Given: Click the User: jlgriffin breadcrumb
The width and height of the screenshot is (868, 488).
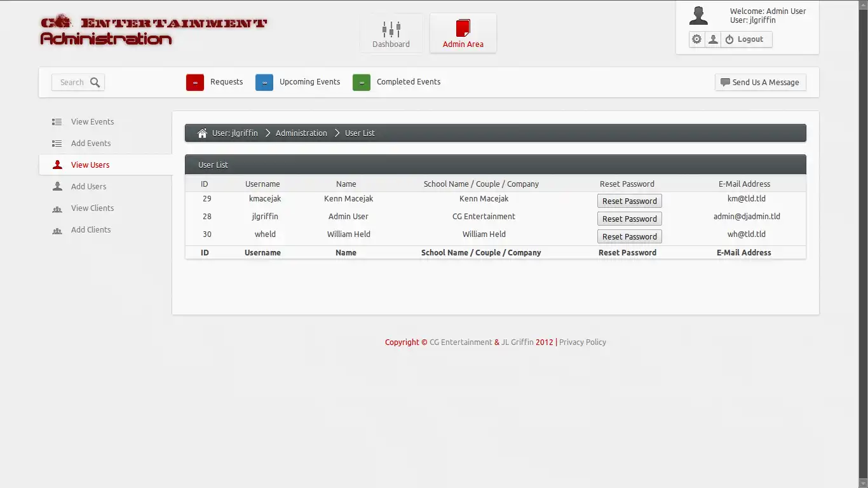Looking at the screenshot, I should click(x=235, y=133).
